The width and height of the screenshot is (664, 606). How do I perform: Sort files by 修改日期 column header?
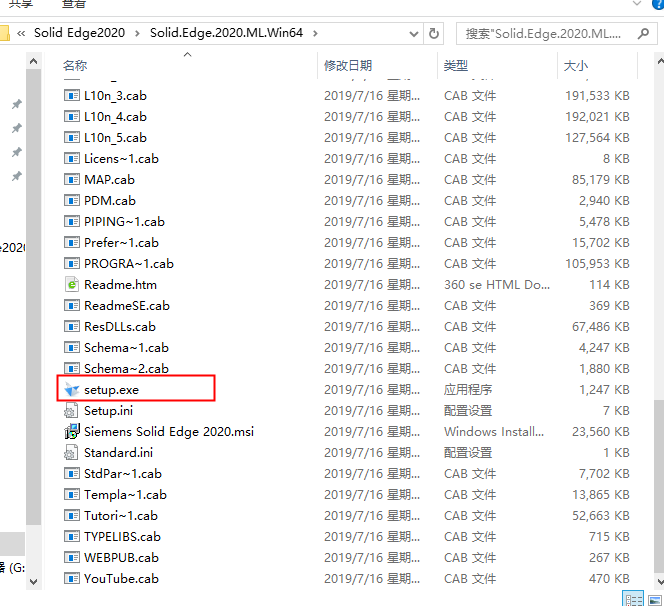(x=348, y=66)
